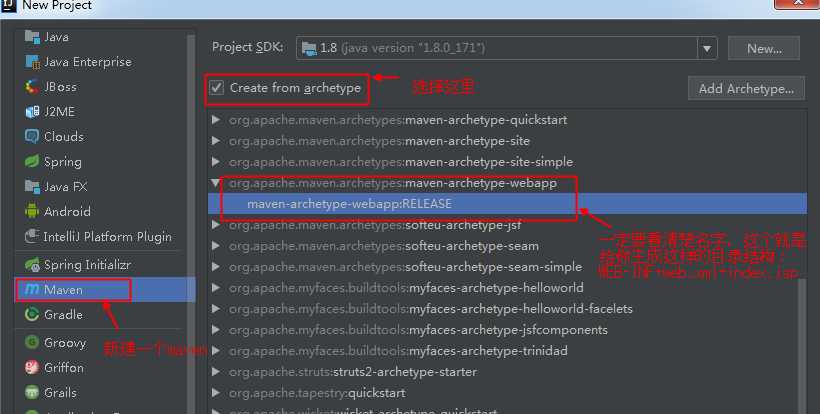820x414 pixels.
Task: Click the Java FX folder icon
Action: click(32, 187)
